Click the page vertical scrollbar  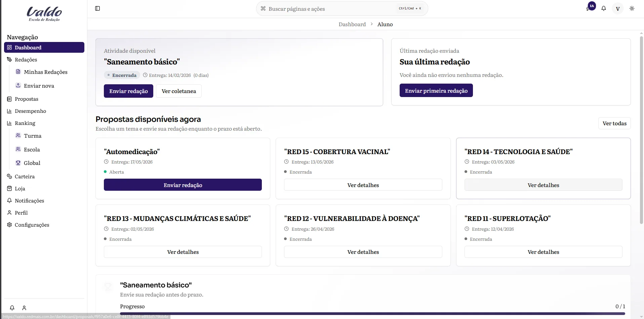tap(641, 129)
